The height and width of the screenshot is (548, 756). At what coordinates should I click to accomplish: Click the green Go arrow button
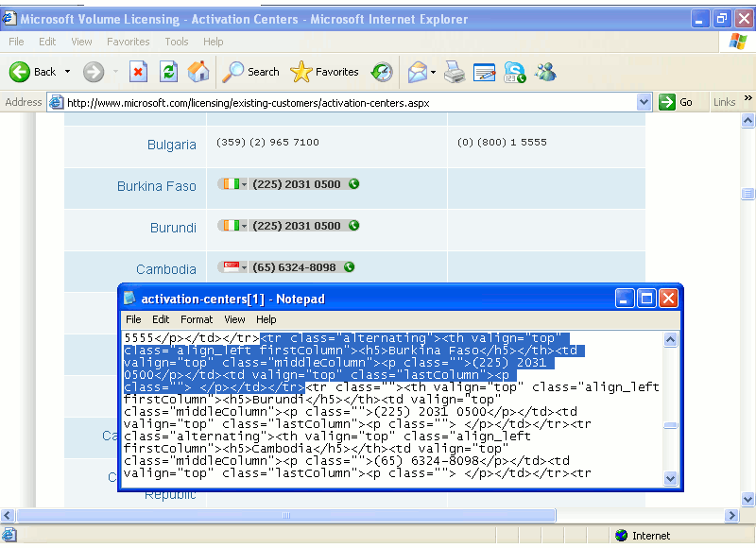[667, 102]
